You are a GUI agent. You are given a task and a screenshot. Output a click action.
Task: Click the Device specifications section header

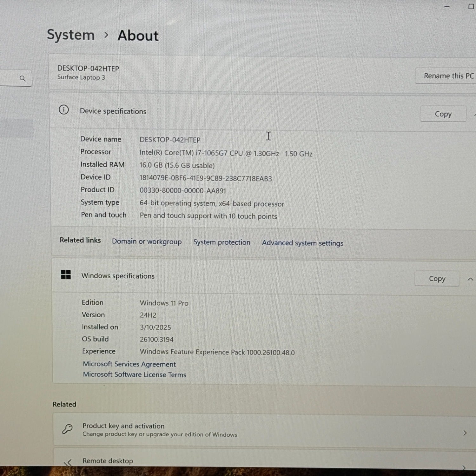coord(113,111)
